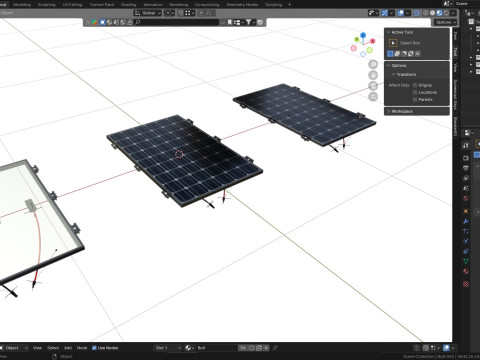Switch to the Compositing workspace tab
This screenshot has height=360, width=480.
[x=207, y=5]
